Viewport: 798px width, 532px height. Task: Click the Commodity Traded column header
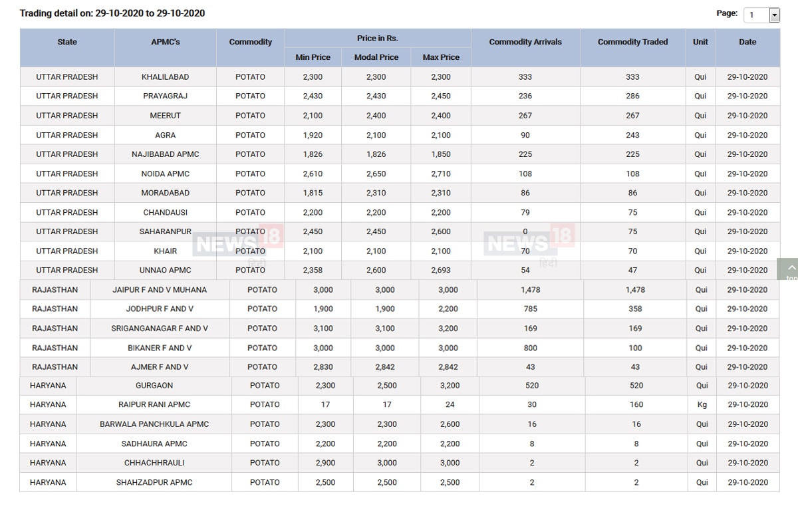(633, 48)
